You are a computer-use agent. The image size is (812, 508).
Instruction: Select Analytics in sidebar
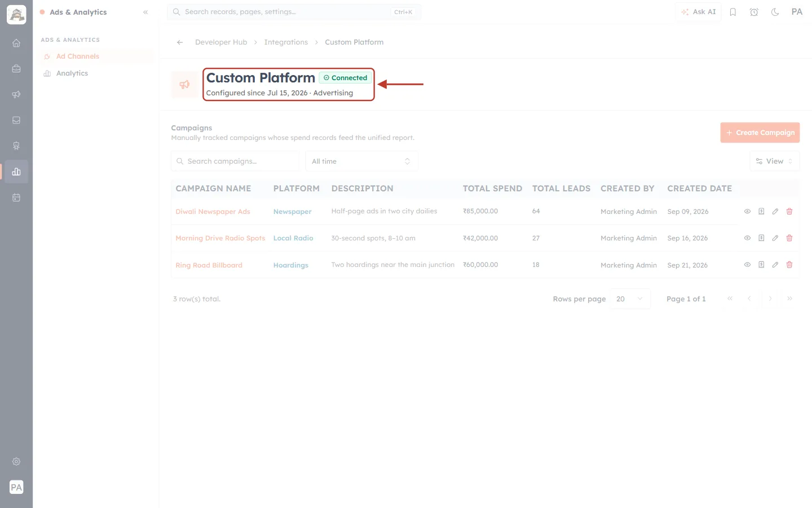pos(96,73)
